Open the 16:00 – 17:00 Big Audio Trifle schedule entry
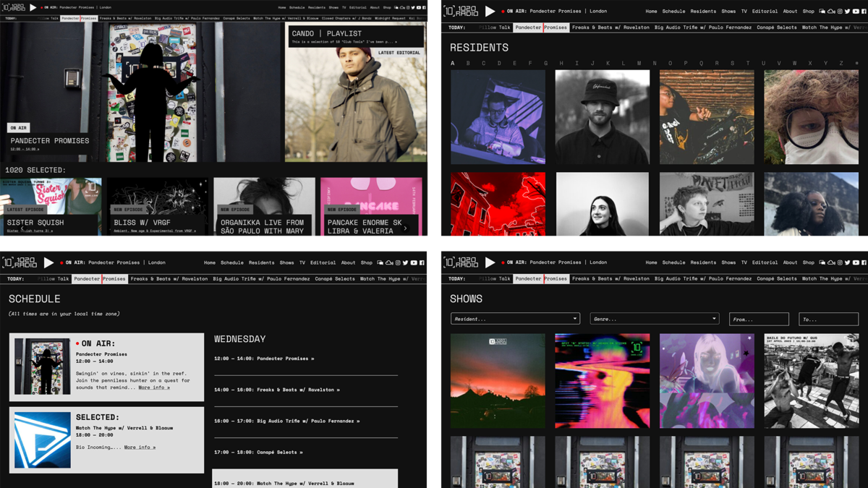The height and width of the screenshot is (488, 868). coord(286,421)
